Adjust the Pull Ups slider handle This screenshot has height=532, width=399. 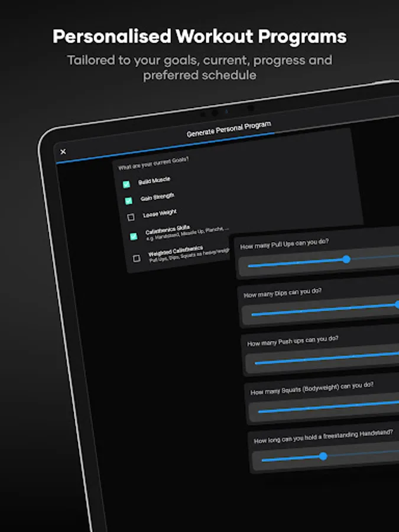pyautogui.click(x=346, y=259)
